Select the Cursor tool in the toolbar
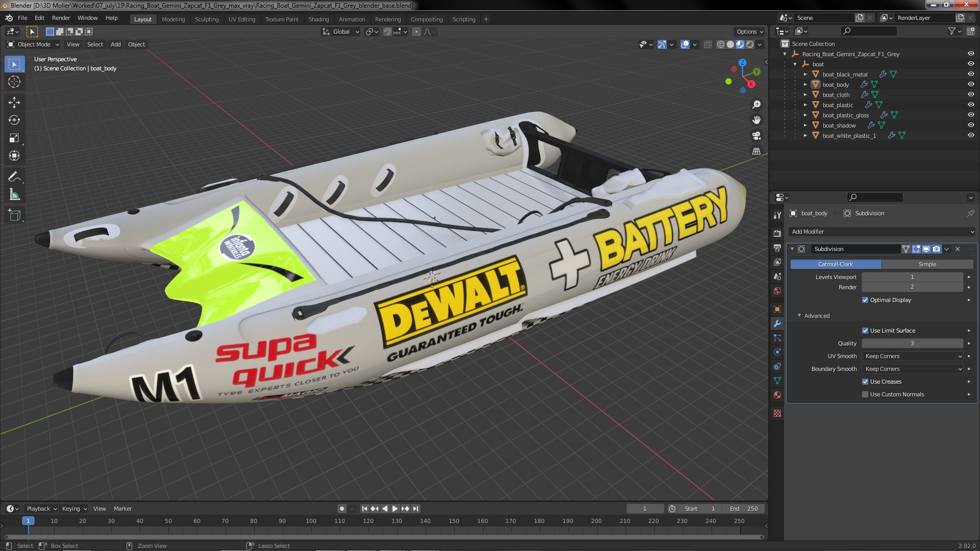980x551 pixels. pos(14,82)
